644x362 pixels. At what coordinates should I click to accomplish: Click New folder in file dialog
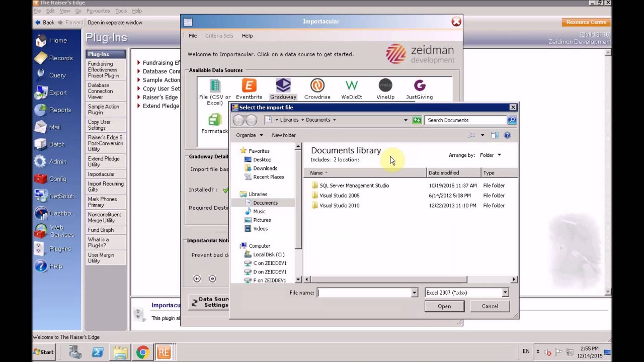click(x=284, y=135)
